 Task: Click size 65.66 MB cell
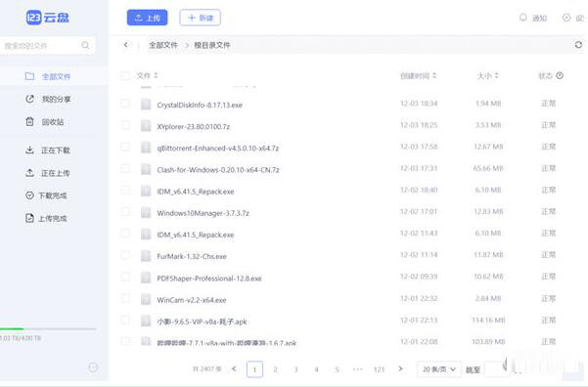[x=488, y=169]
